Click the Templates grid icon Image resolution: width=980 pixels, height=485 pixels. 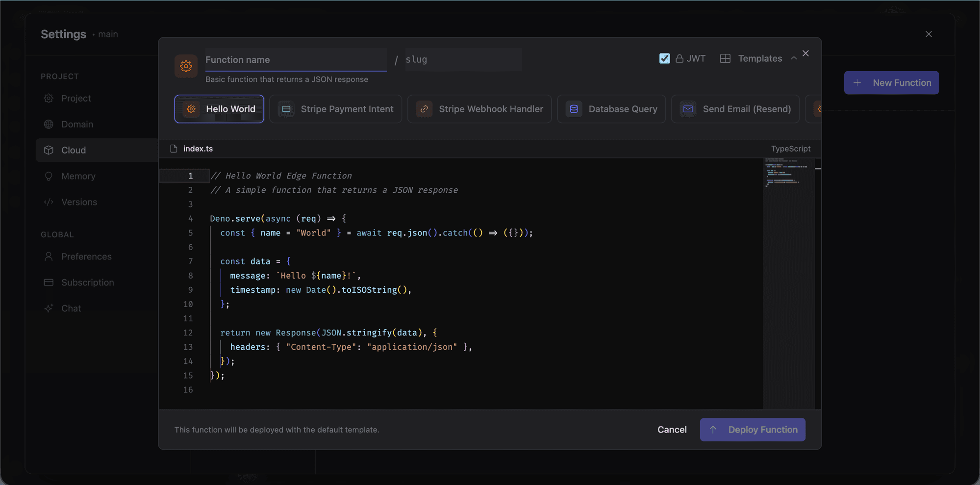coord(726,58)
